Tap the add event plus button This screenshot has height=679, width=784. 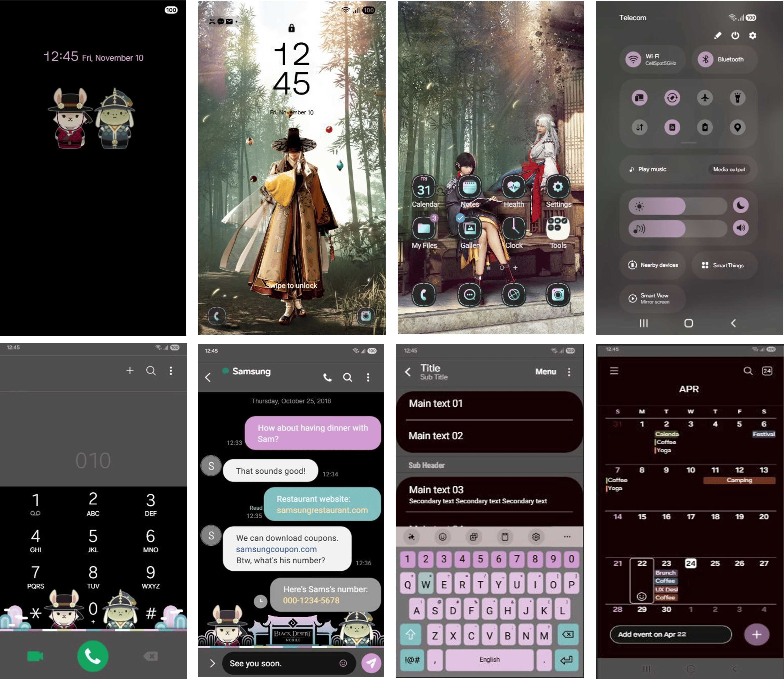pyautogui.click(x=756, y=635)
